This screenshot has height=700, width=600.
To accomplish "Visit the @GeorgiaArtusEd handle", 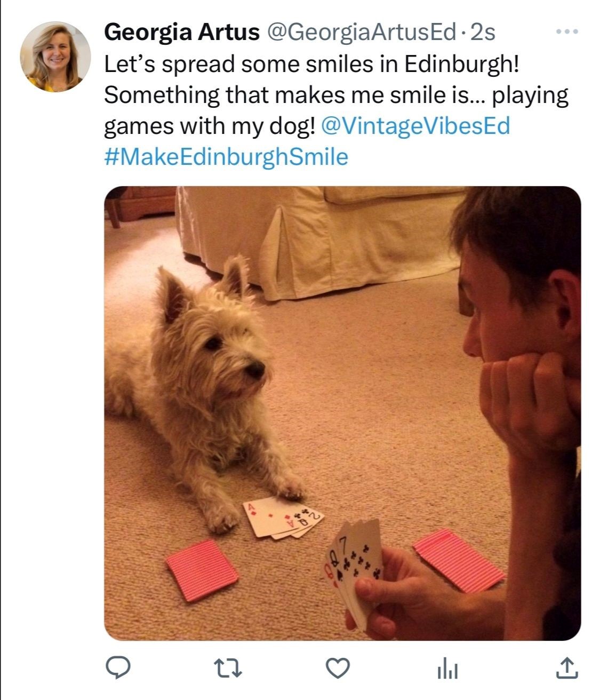I will pyautogui.click(x=361, y=33).
